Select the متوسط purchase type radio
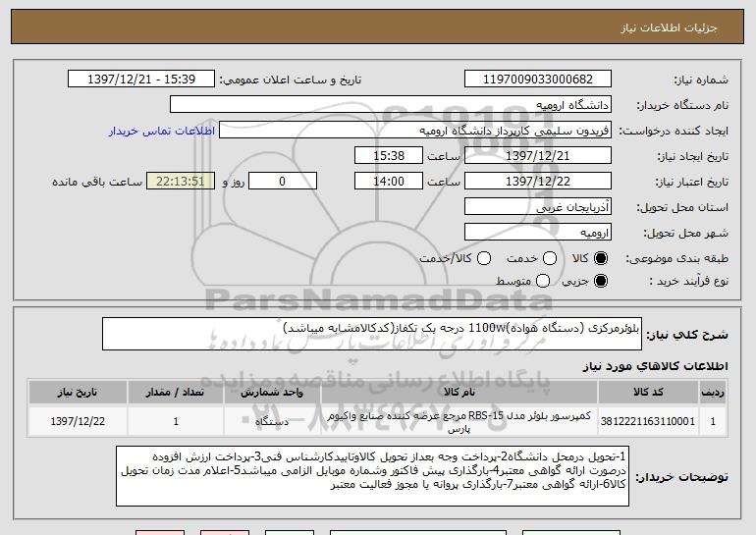 pos(543,281)
